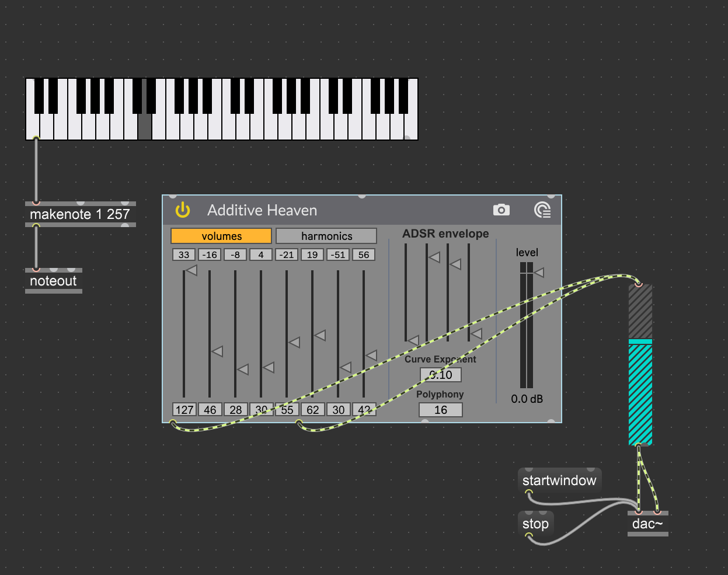Toggle the Additive Heaven power button
The width and height of the screenshot is (728, 575).
click(183, 210)
